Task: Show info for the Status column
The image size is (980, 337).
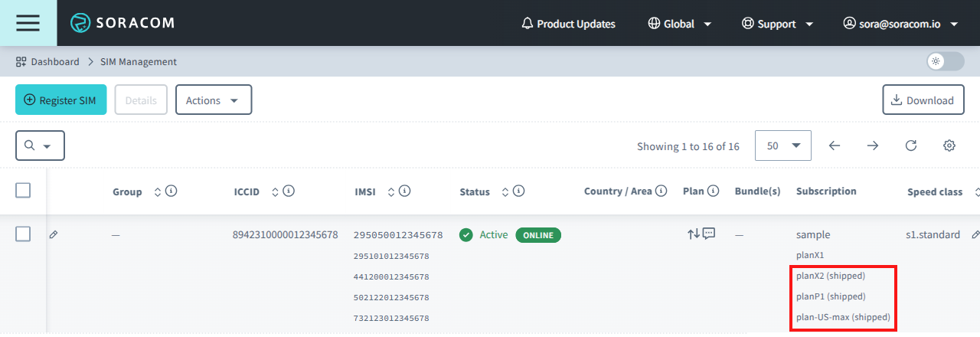Action: click(519, 191)
